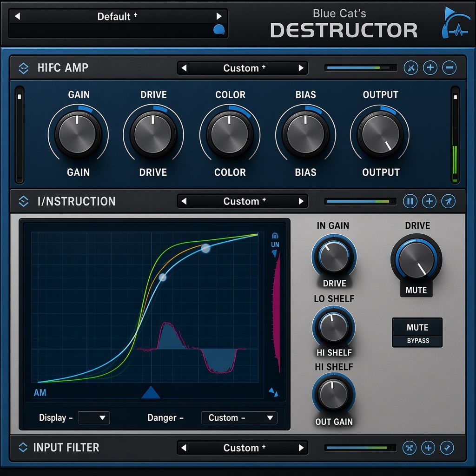Click the BIAS knob

305,133
